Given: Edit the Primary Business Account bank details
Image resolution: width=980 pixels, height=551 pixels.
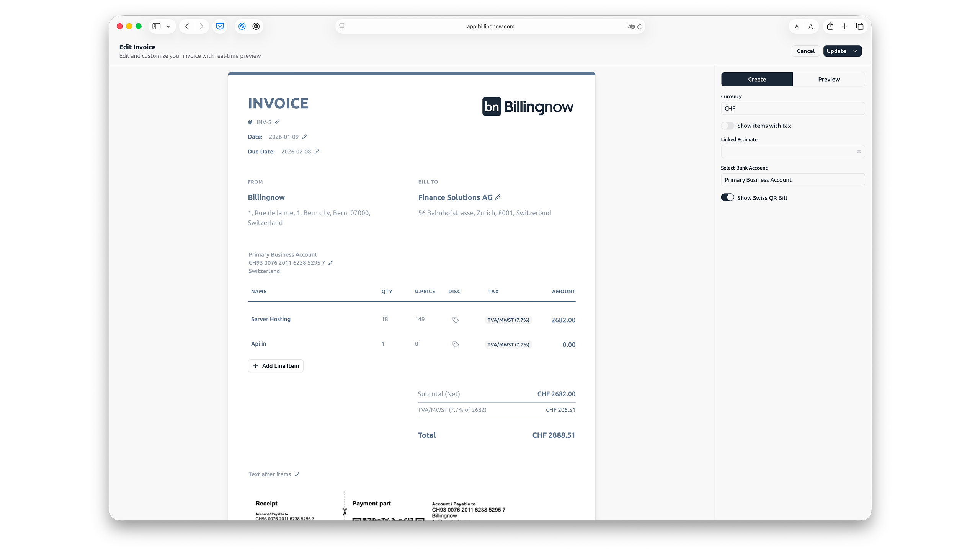Looking at the screenshot, I should (x=330, y=262).
